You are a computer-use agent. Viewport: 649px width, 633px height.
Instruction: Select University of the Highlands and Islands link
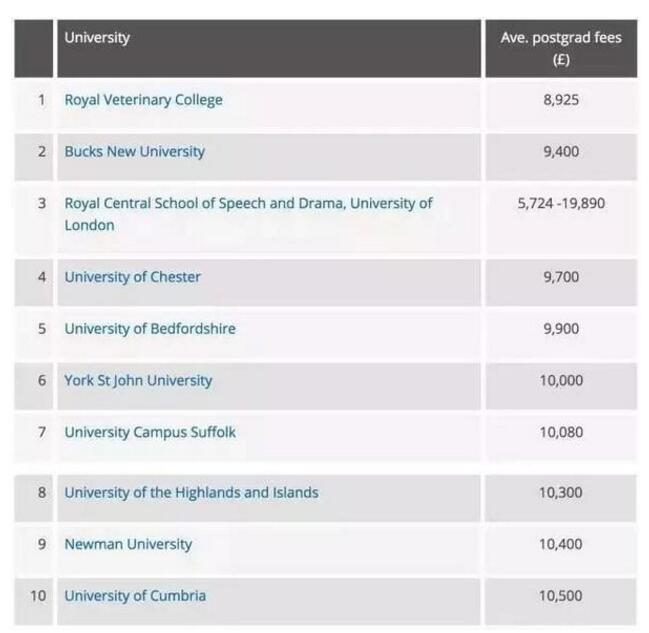coord(191,493)
